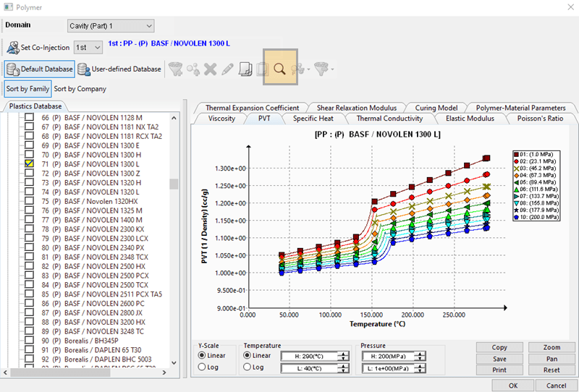Click the Copy chart button

click(499, 347)
